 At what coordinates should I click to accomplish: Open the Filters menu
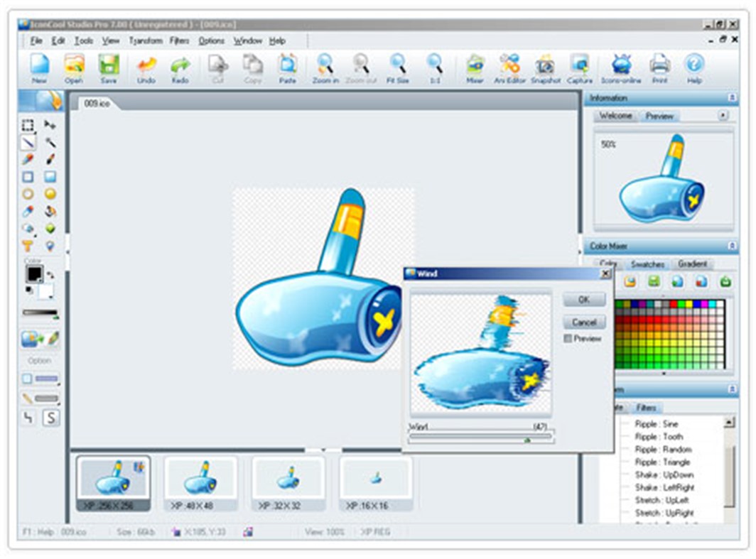pos(179,41)
